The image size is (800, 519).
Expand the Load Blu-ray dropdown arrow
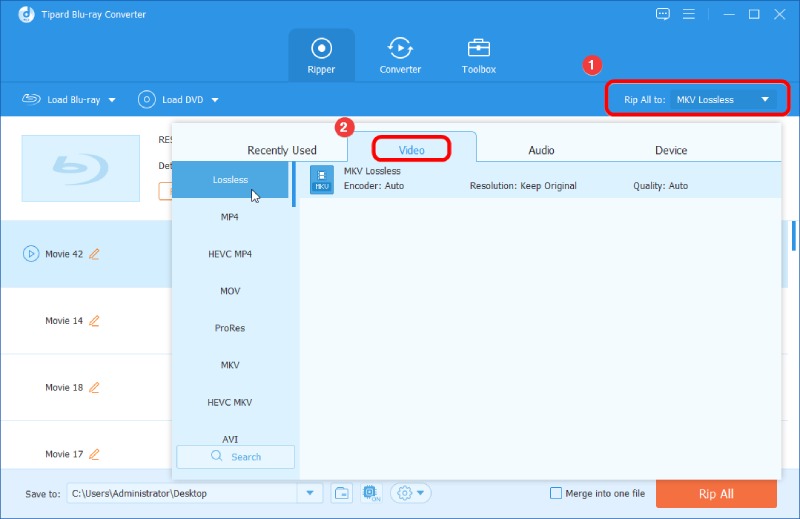112,100
